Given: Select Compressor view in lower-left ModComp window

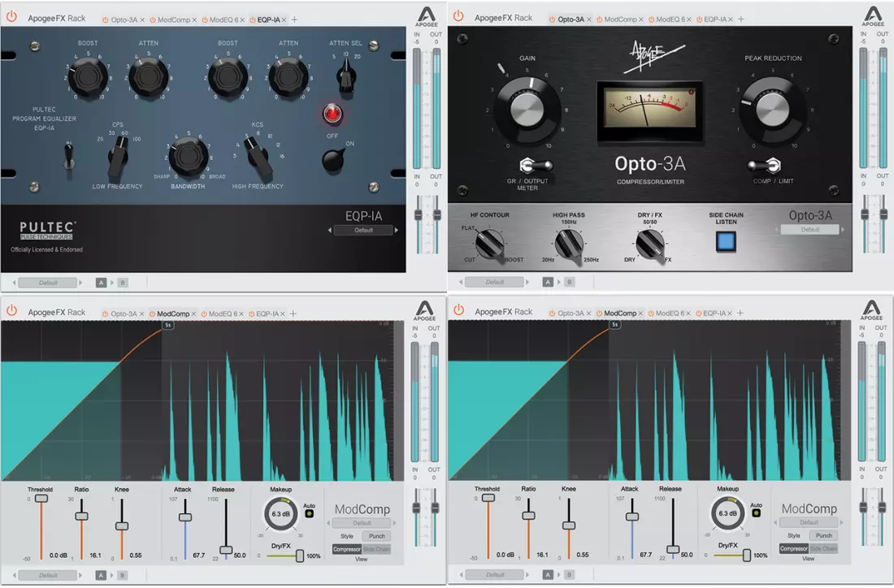Looking at the screenshot, I should (347, 549).
